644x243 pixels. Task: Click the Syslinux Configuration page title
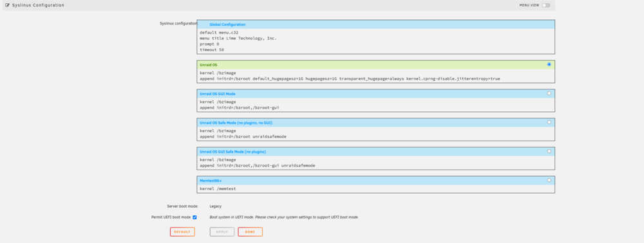point(38,5)
